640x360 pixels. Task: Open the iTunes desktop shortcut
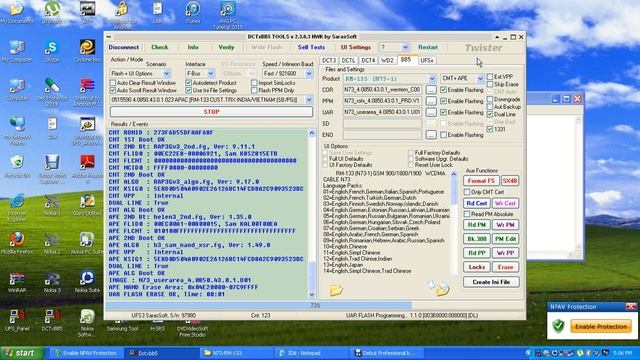193,13
